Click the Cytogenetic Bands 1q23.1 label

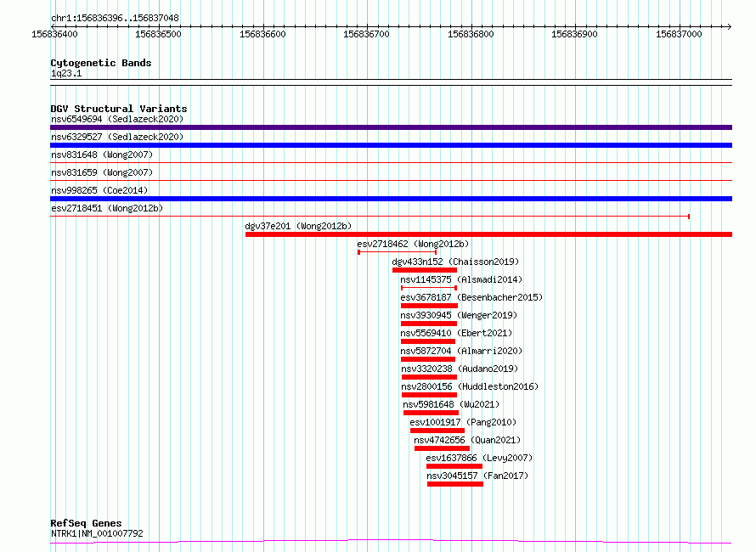point(66,73)
